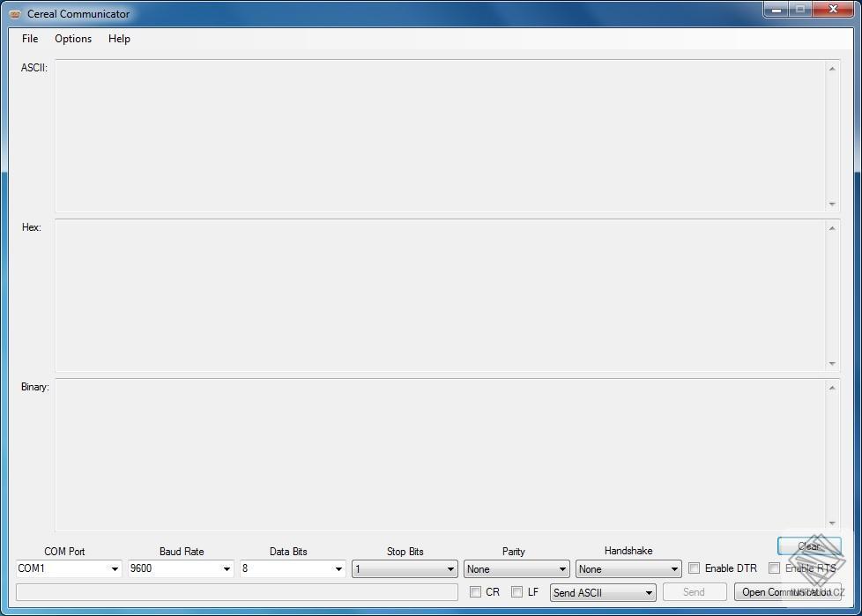
Task: Click the "ASCII:" label
Action: [34, 68]
